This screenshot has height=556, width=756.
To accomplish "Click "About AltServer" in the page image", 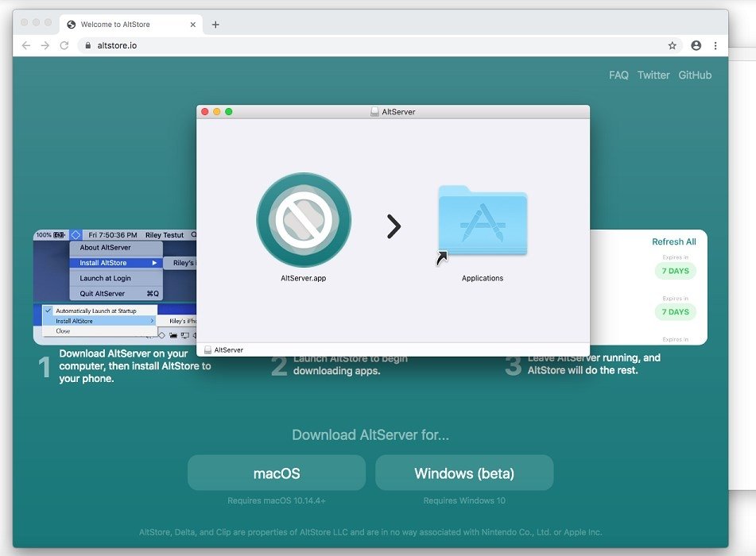I will [x=105, y=247].
